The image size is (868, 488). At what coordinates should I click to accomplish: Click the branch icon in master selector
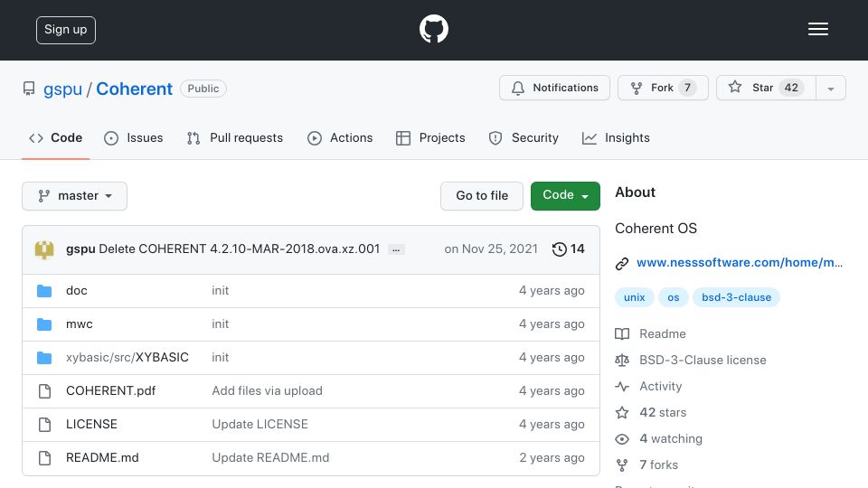[x=43, y=196]
